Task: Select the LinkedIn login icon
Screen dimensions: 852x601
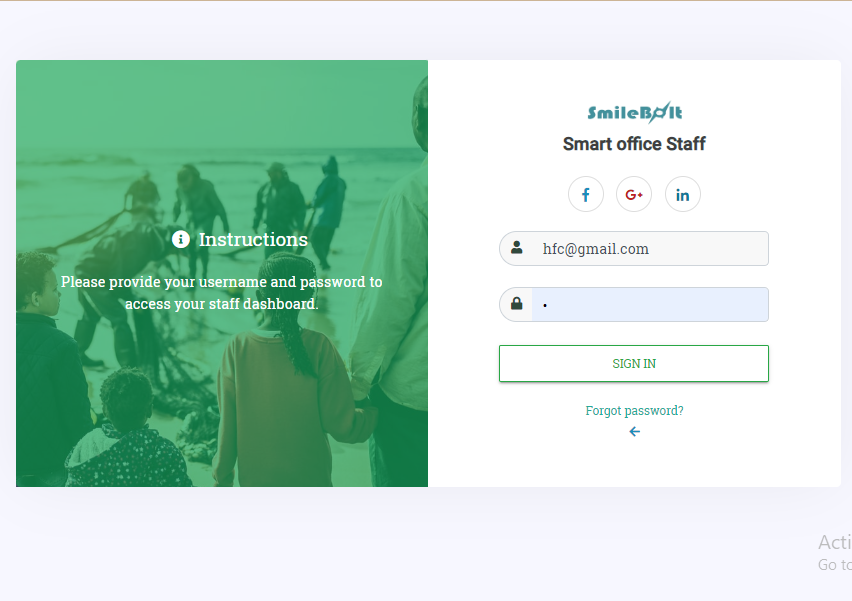Action: pyautogui.click(x=682, y=194)
